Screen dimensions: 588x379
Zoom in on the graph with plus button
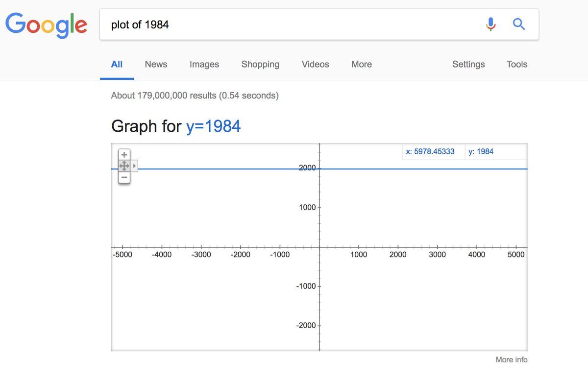click(x=124, y=155)
